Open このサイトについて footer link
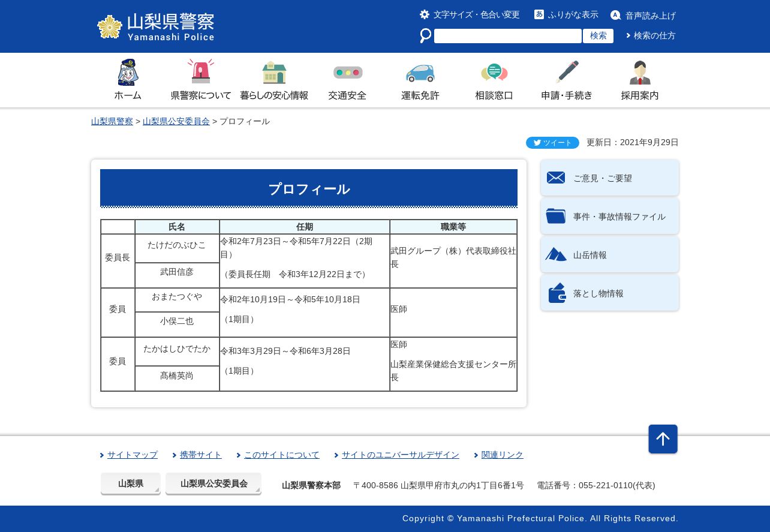Image resolution: width=770 pixels, height=532 pixels. (282, 455)
